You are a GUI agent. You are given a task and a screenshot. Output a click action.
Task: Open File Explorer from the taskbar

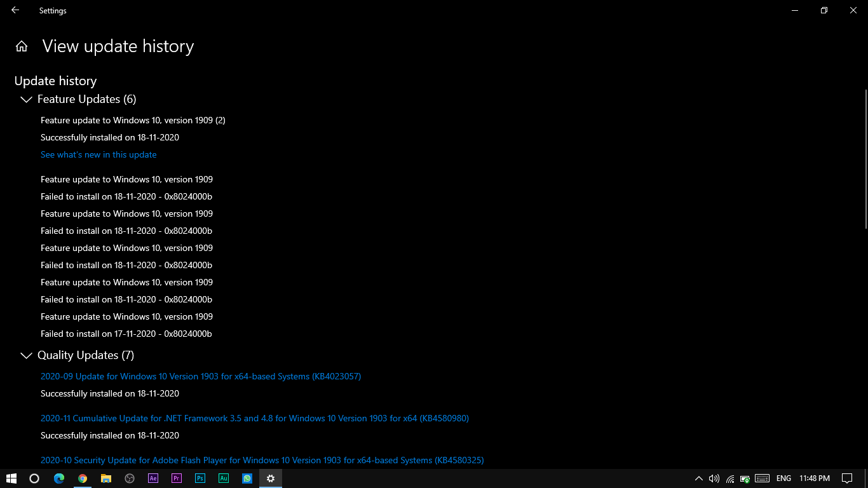[106, 478]
